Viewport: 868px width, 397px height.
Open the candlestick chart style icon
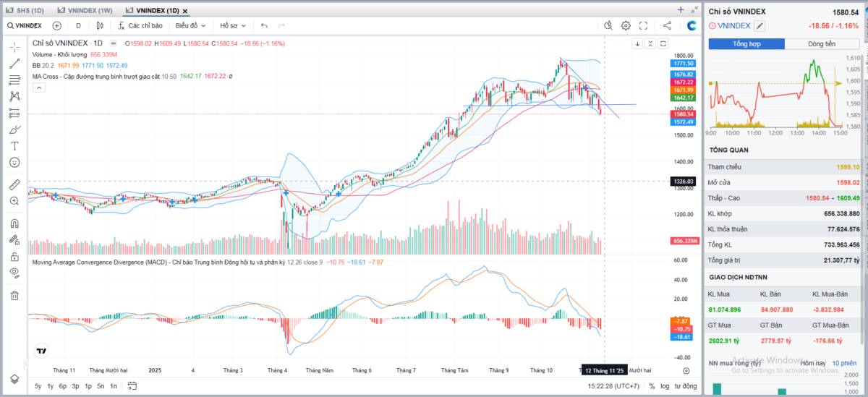click(x=100, y=25)
